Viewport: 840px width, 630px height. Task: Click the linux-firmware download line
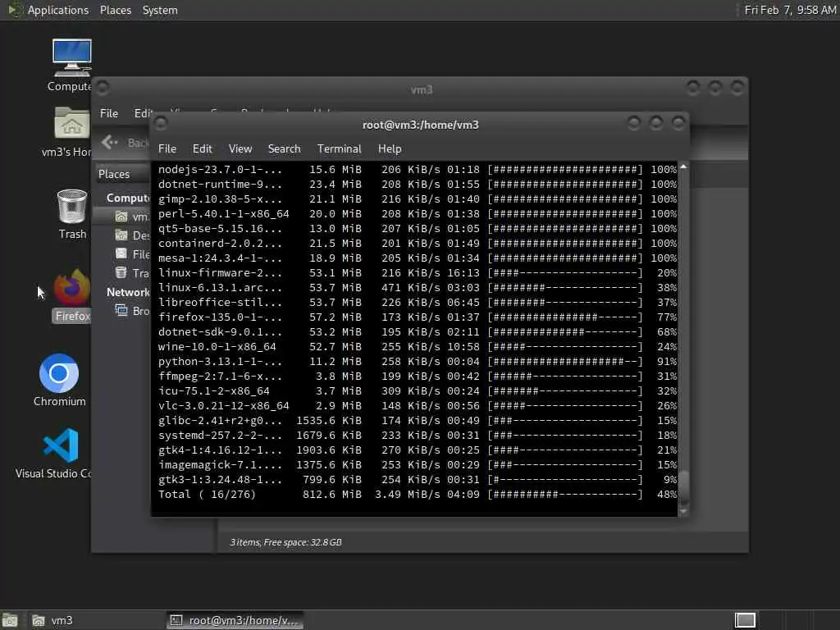418,272
